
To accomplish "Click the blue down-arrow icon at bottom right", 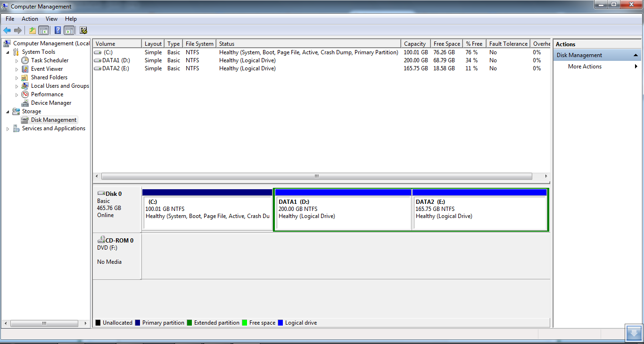I will (634, 333).
